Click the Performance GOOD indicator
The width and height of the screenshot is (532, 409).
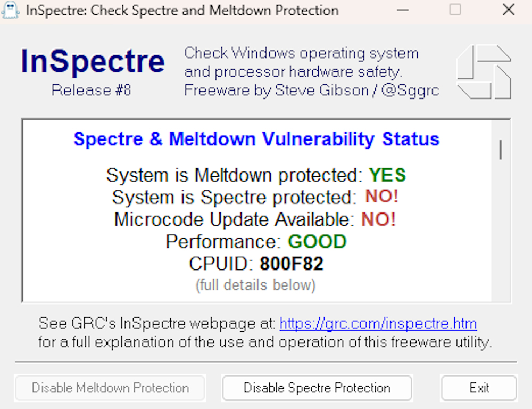pyautogui.click(x=317, y=242)
